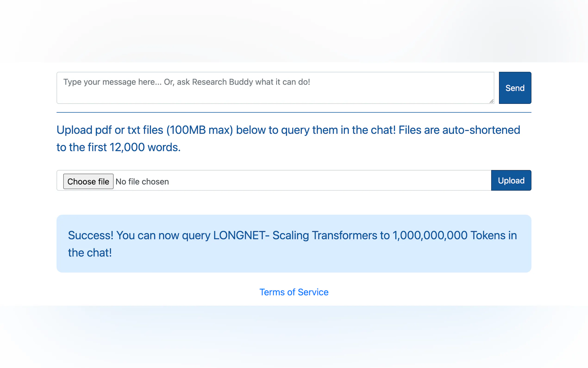The width and height of the screenshot is (588, 368).
Task: Open the Terms of Service link
Action: pos(294,292)
